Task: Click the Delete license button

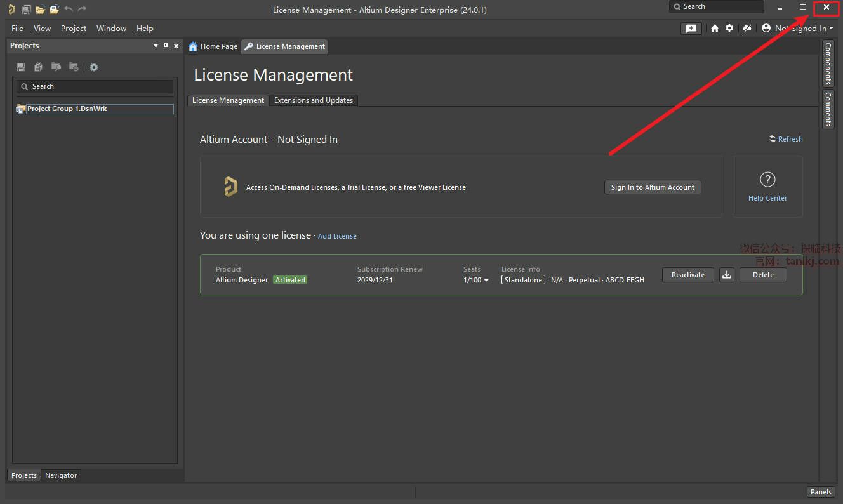Action: (763, 275)
